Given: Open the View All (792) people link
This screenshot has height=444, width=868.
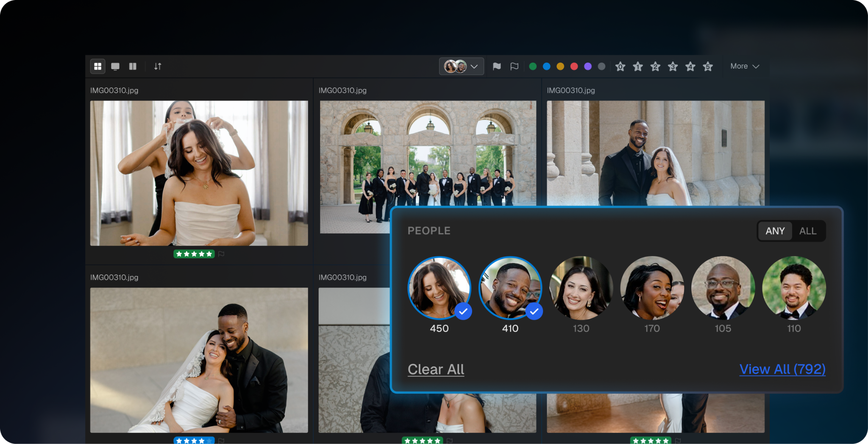Looking at the screenshot, I should (x=782, y=369).
